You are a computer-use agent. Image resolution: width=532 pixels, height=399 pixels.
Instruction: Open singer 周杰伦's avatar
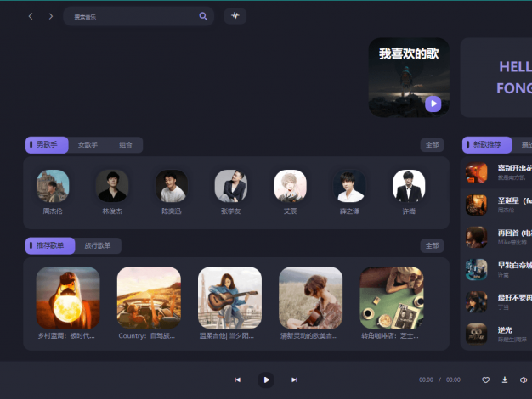point(53,186)
